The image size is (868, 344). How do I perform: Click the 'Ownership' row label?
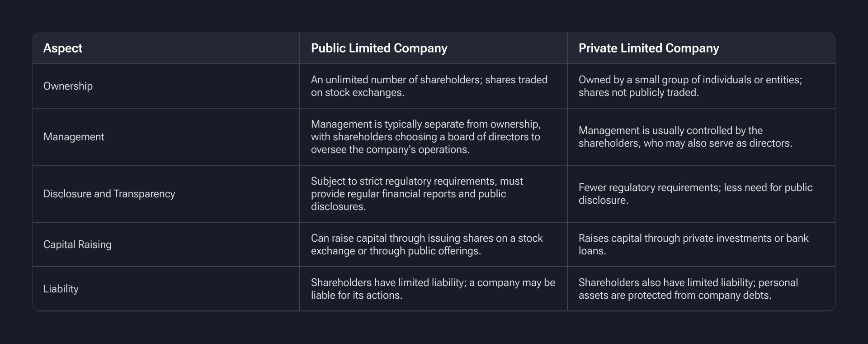point(68,86)
